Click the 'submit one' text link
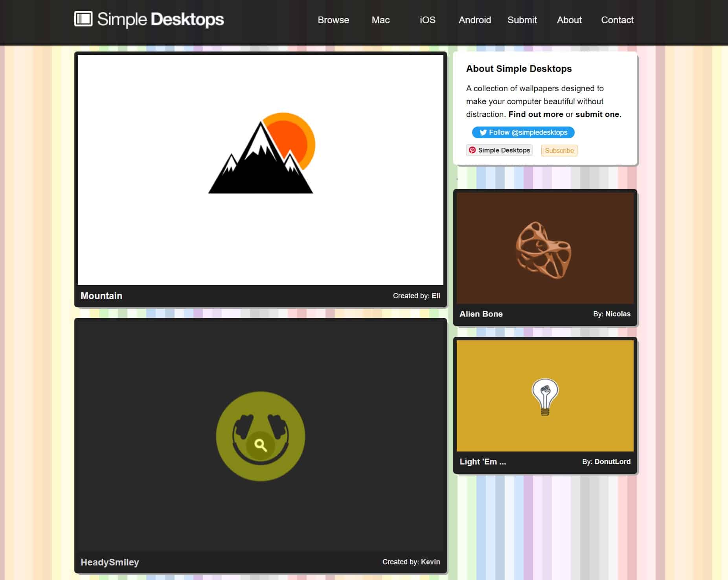Screen dimensions: 728x580 coord(597,114)
